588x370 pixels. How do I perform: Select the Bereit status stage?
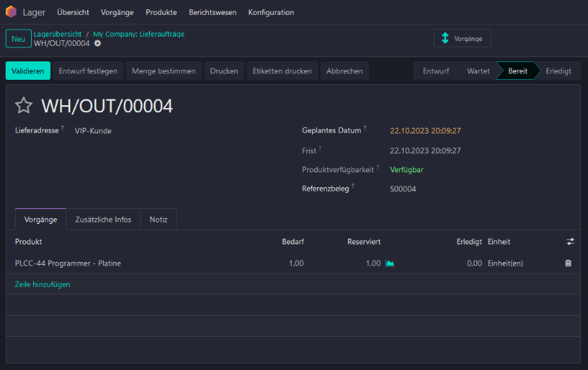pyautogui.click(x=517, y=71)
